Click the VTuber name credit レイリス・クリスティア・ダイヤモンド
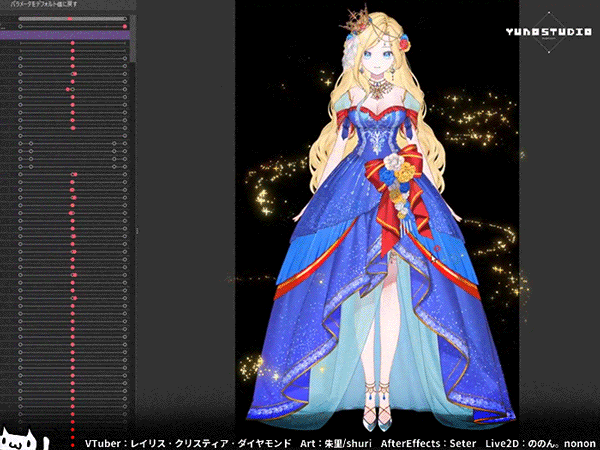 click(x=187, y=441)
